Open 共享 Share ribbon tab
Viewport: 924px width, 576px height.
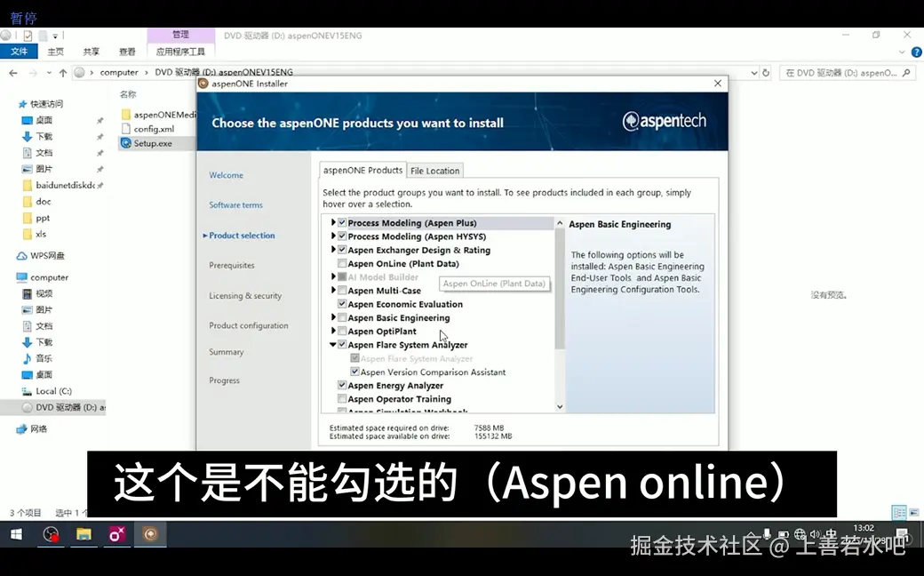tap(92, 52)
